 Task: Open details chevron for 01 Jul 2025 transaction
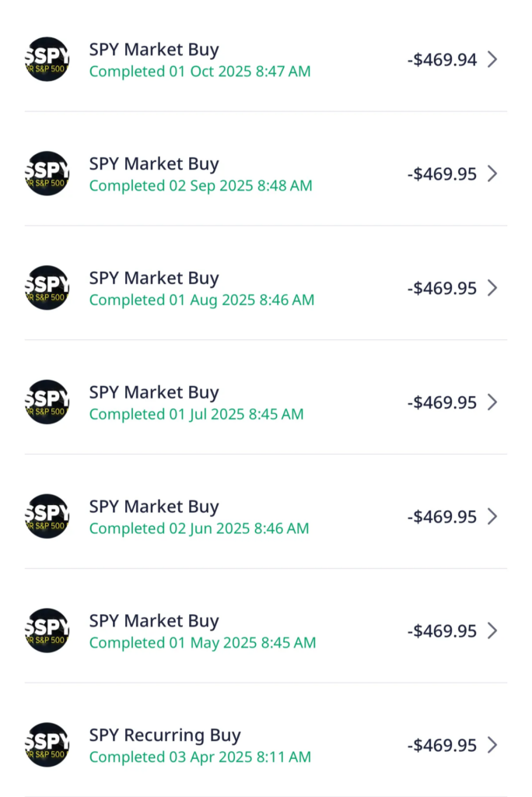[492, 402]
